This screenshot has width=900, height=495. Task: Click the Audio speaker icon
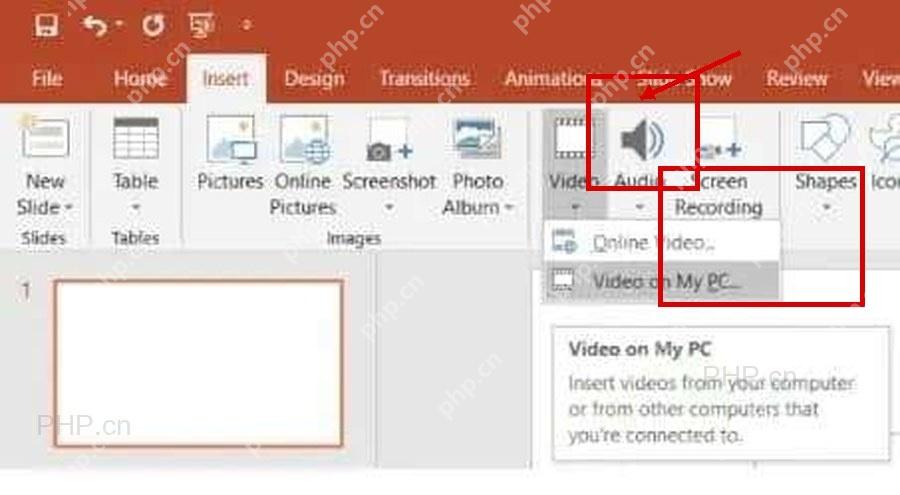[x=642, y=139]
